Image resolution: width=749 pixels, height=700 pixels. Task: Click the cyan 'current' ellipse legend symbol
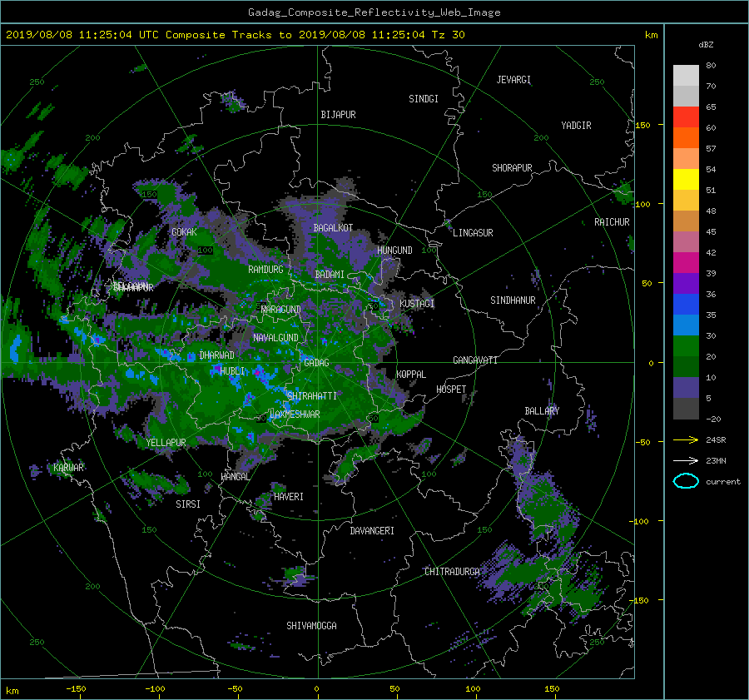coord(686,481)
